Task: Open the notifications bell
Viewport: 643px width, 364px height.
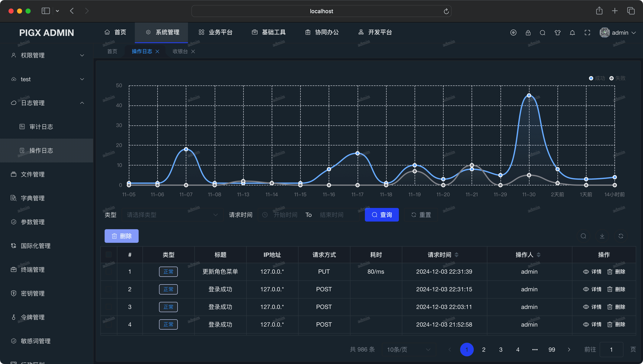Action: pyautogui.click(x=572, y=33)
